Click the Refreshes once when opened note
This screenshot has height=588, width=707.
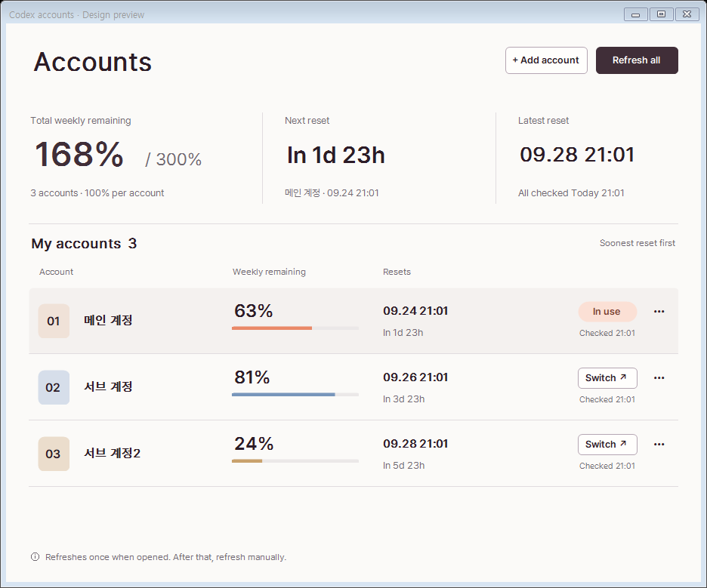pyautogui.click(x=165, y=557)
